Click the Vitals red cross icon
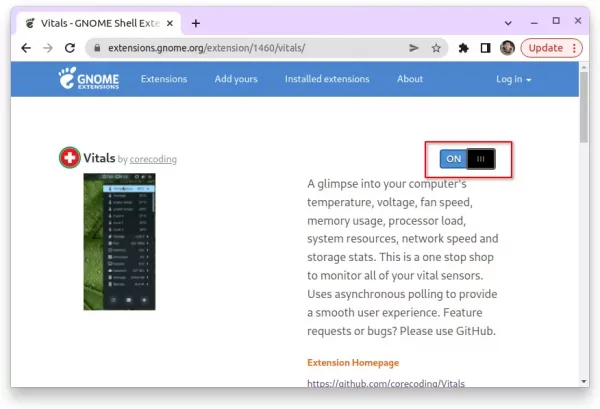 click(x=70, y=157)
